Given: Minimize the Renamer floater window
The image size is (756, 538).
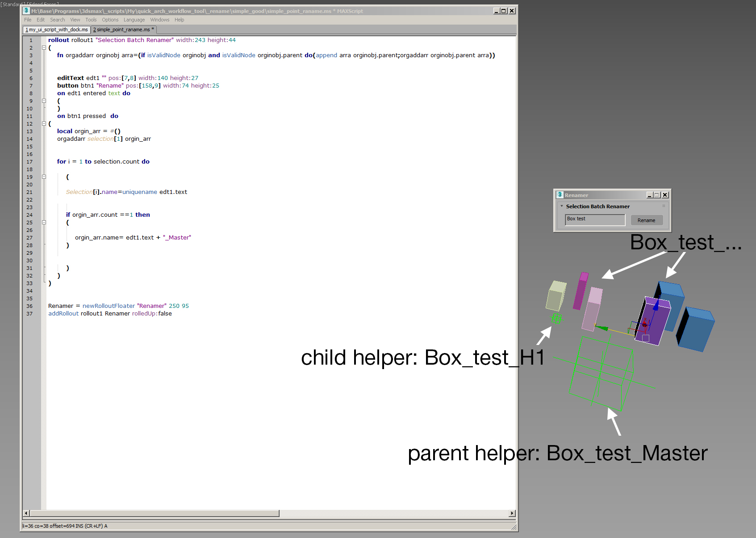Looking at the screenshot, I should [x=650, y=195].
